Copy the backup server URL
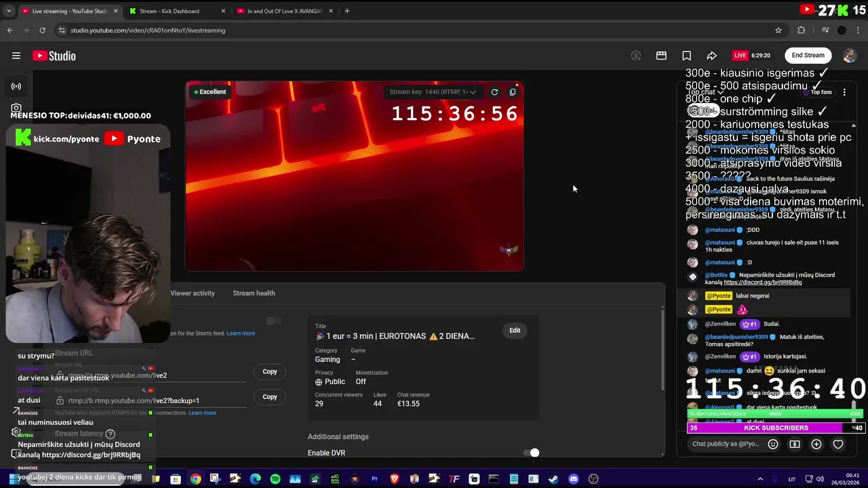This screenshot has width=868, height=488. pyautogui.click(x=270, y=396)
